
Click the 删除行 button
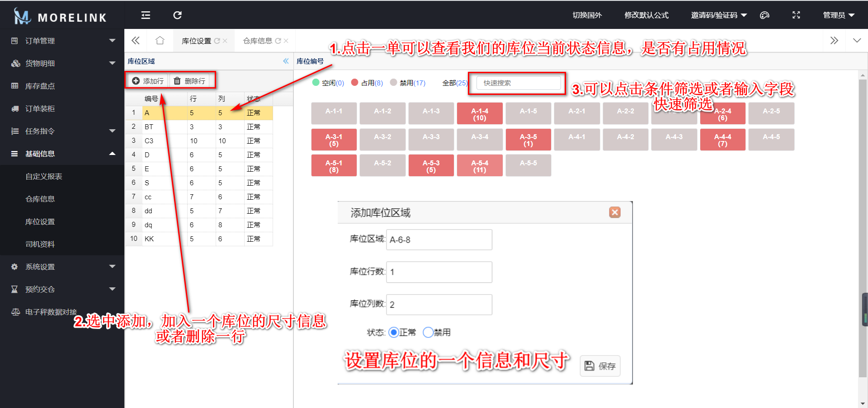tap(190, 81)
